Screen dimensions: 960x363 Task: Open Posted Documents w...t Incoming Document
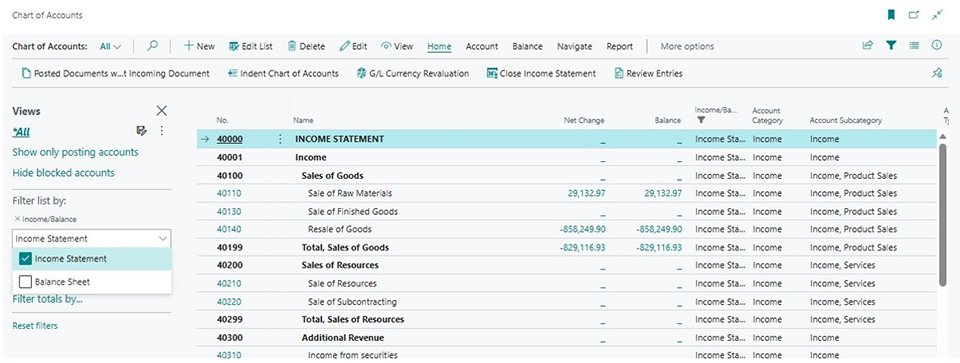coord(116,73)
